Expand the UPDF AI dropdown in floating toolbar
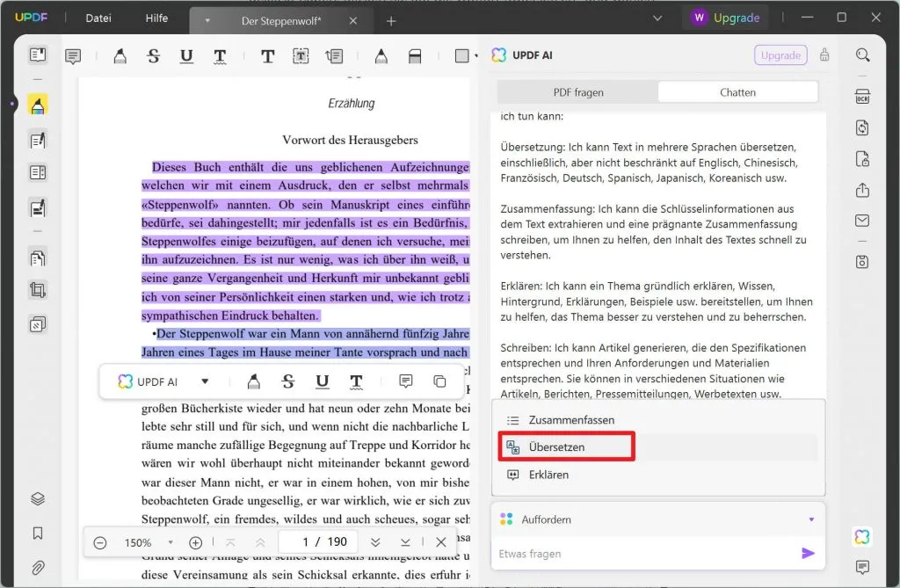900x588 pixels. pyautogui.click(x=205, y=381)
